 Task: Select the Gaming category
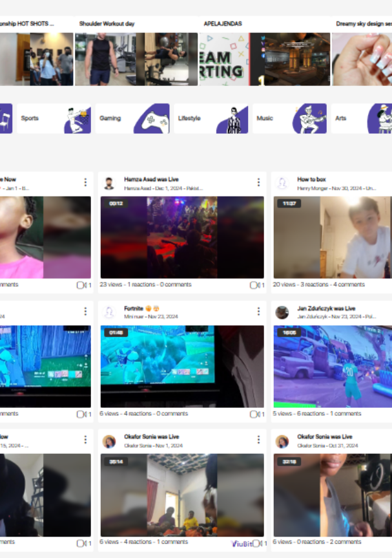click(x=132, y=118)
